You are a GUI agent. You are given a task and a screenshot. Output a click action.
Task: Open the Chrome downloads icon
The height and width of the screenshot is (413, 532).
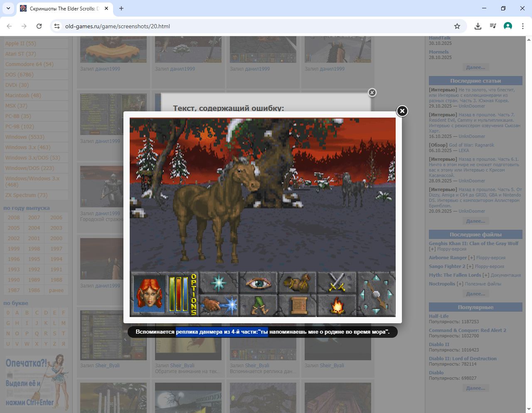(478, 26)
